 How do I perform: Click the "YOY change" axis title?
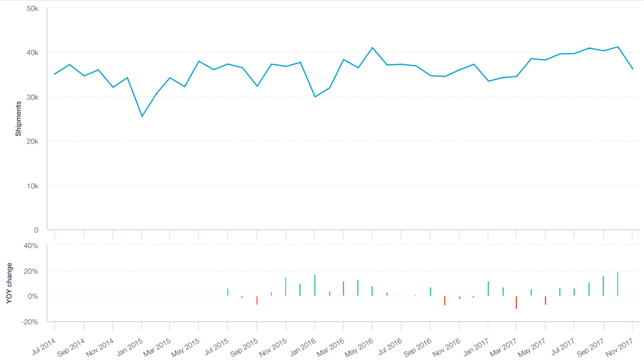tap(9, 283)
